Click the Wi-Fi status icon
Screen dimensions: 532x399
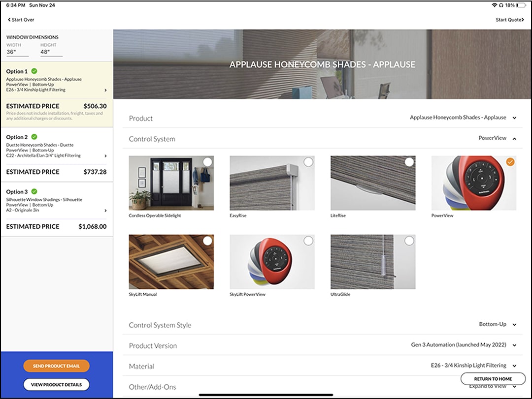coord(495,5)
